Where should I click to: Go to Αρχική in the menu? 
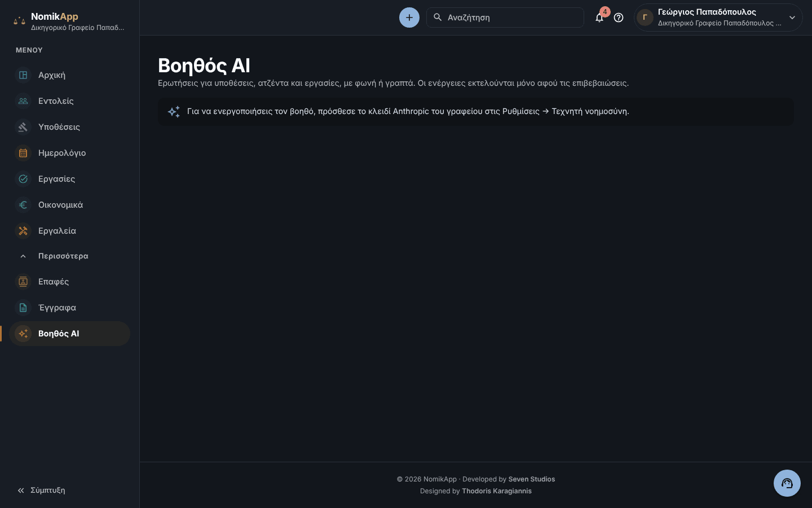[69, 75]
